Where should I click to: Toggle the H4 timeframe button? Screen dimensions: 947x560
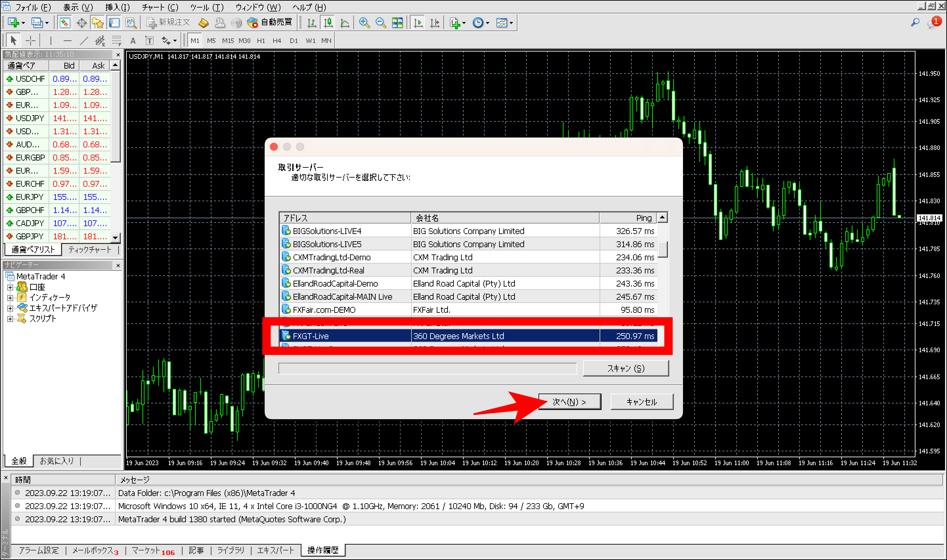(277, 40)
